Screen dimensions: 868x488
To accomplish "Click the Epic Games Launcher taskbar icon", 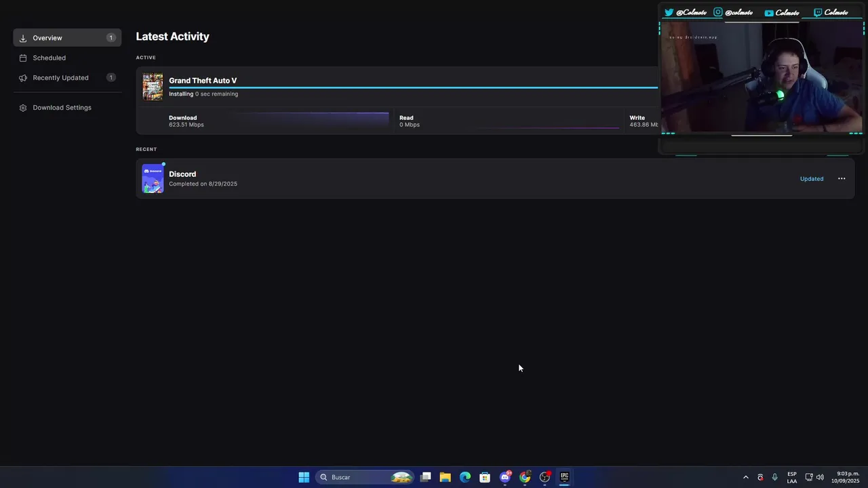I will tap(564, 477).
